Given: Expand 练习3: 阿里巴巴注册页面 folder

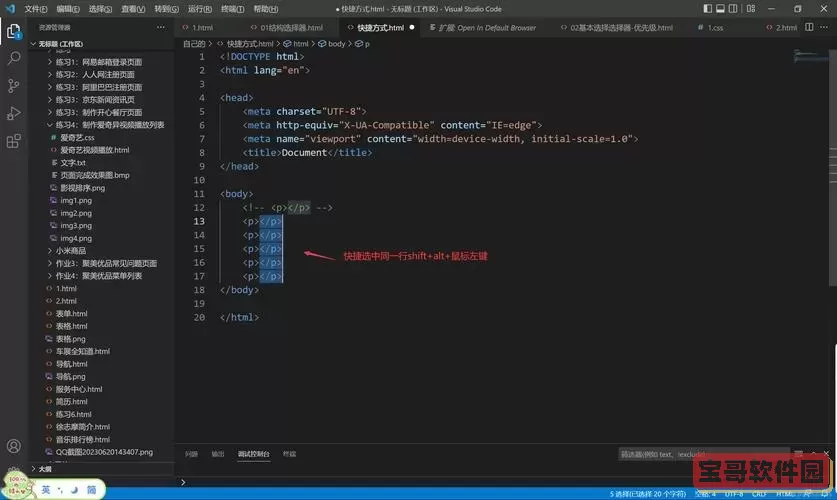Looking at the screenshot, I should [x=99, y=87].
